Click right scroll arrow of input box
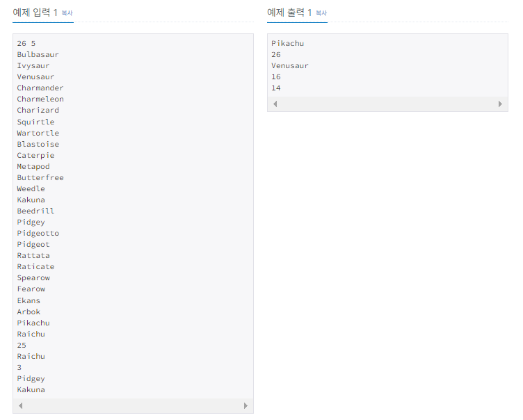Viewport: 523px width, 420px height. pyautogui.click(x=246, y=405)
